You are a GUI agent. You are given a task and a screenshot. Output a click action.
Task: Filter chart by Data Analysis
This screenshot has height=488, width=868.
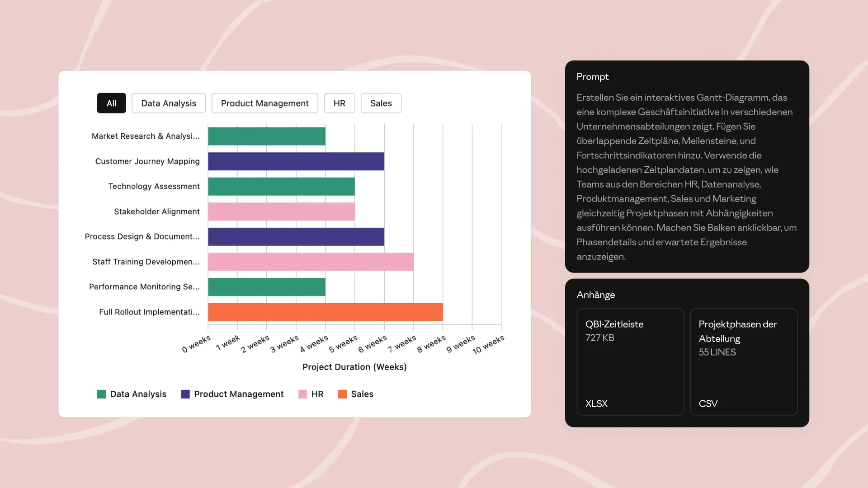(x=169, y=103)
